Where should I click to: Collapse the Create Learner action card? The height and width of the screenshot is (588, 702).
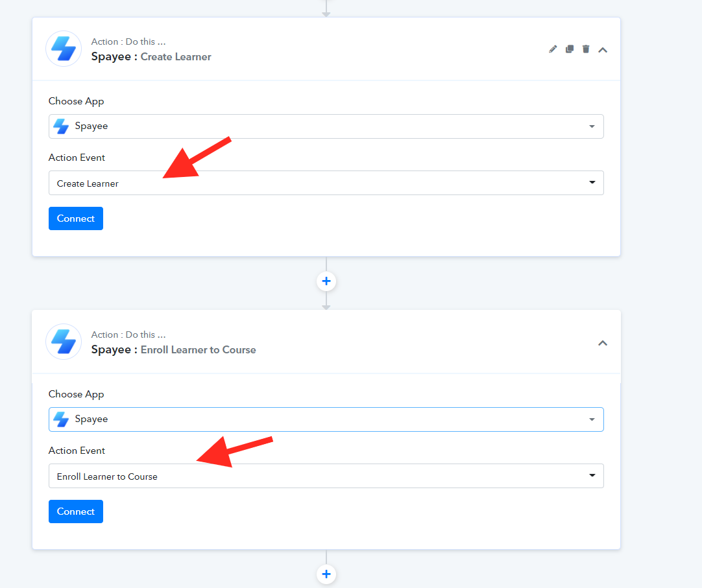click(603, 50)
